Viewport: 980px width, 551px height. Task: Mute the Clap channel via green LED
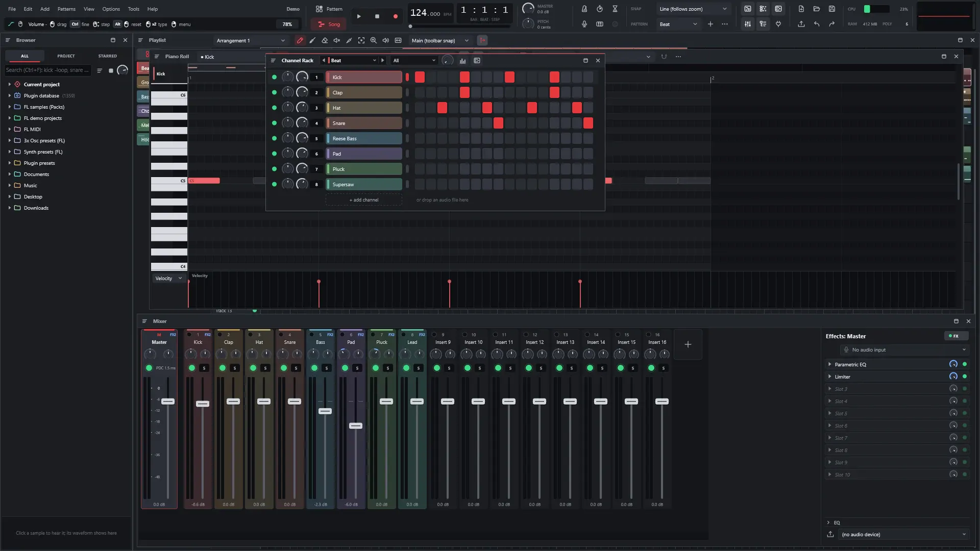tap(274, 92)
